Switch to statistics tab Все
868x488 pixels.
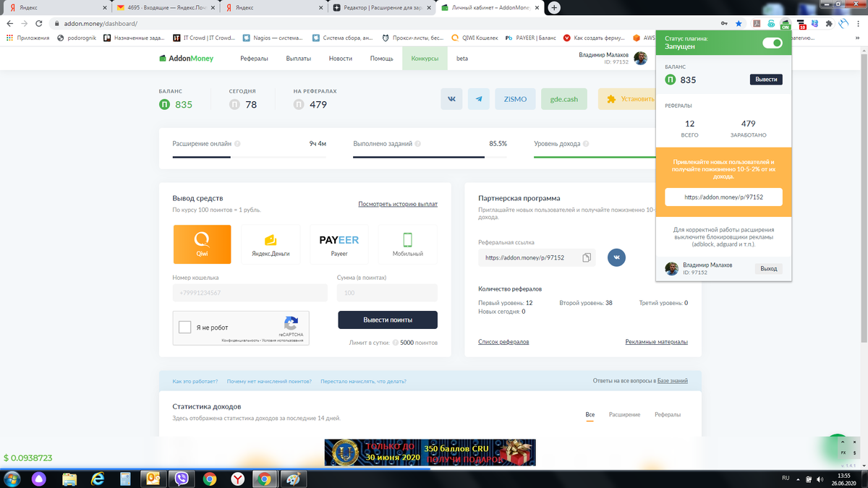click(590, 415)
